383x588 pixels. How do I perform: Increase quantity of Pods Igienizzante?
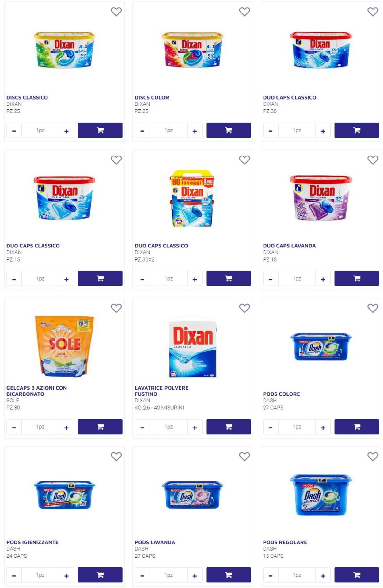coord(66,575)
